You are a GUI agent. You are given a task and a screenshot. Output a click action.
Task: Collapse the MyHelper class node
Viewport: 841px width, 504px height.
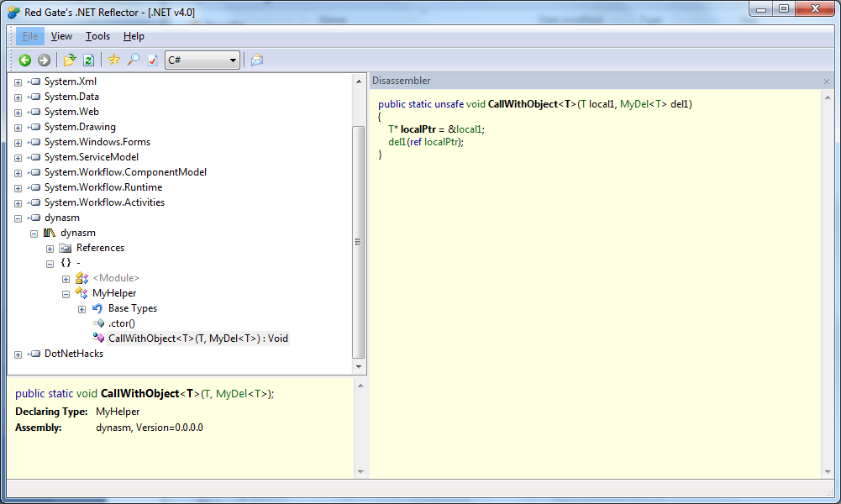[66, 294]
